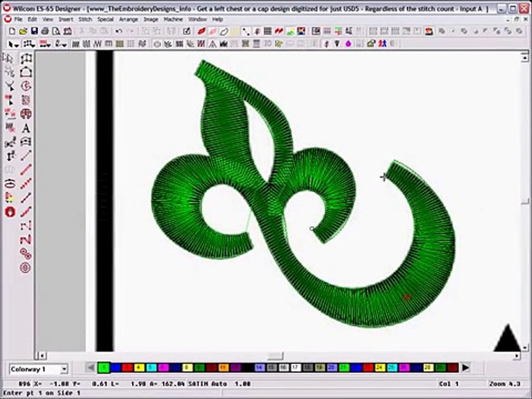The width and height of the screenshot is (532, 399).
Task: Toggle the show outlines icon
Action: (224, 32)
